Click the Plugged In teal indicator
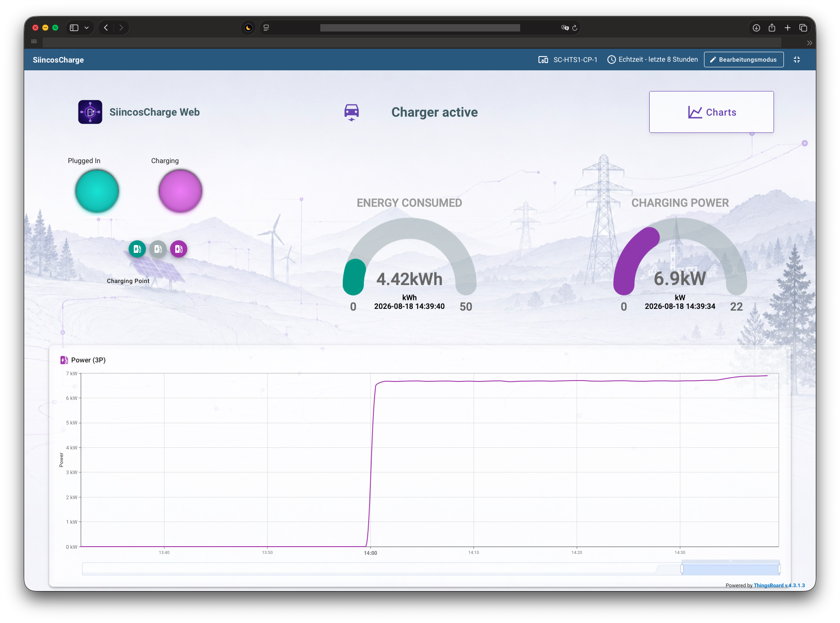The height and width of the screenshot is (623, 840). pos(97,191)
